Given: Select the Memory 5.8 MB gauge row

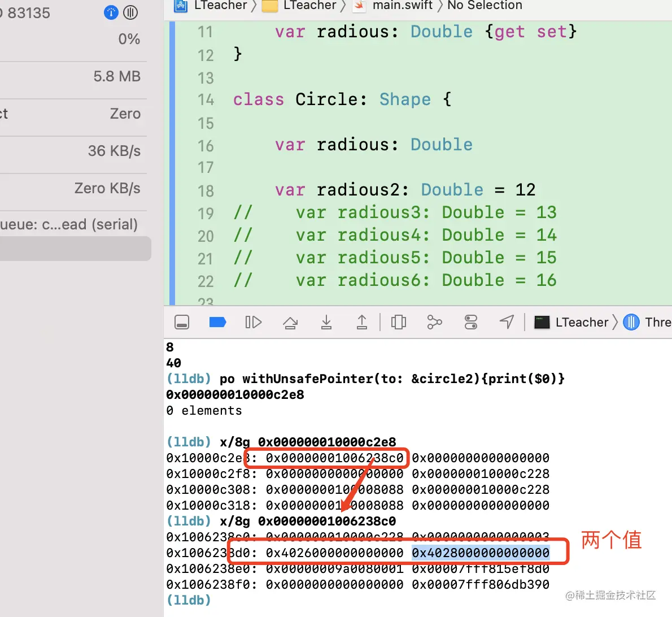Looking at the screenshot, I should [73, 76].
